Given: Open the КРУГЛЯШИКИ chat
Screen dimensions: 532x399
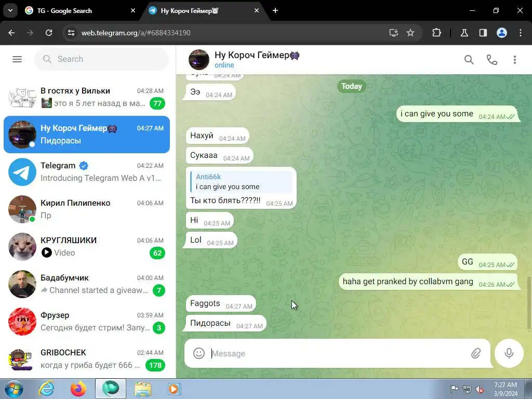Looking at the screenshot, I should 87,247.
